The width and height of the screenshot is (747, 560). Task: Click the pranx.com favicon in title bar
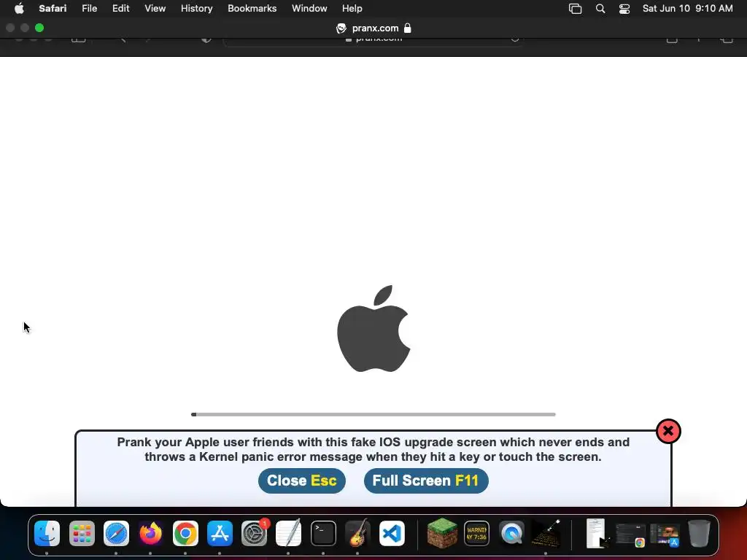point(341,28)
